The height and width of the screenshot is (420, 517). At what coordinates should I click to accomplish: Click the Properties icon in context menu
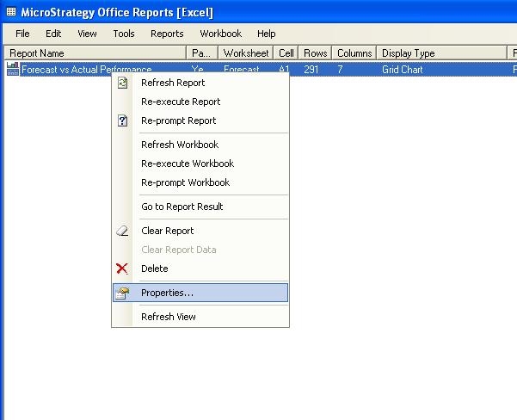pos(122,293)
